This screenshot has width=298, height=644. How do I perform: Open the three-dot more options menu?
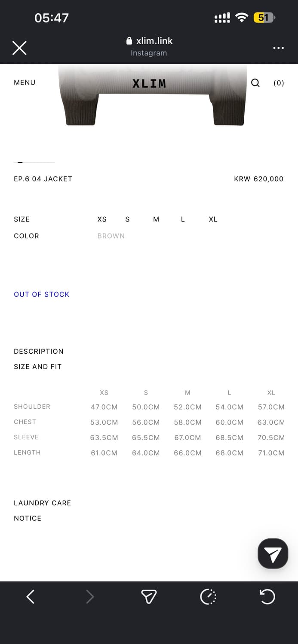278,48
